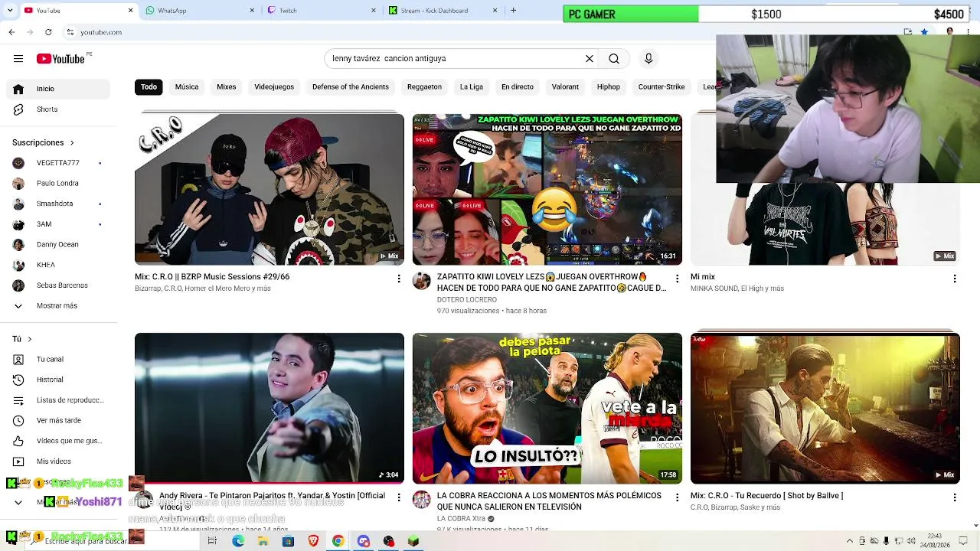Switch to Stream - Kick Dashboard tab

[x=443, y=11]
